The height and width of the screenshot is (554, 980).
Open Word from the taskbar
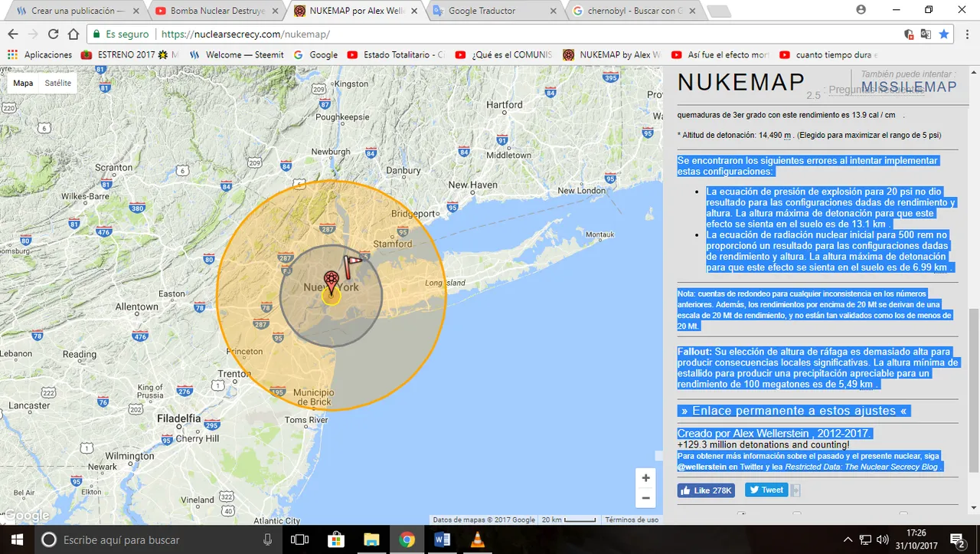(442, 539)
